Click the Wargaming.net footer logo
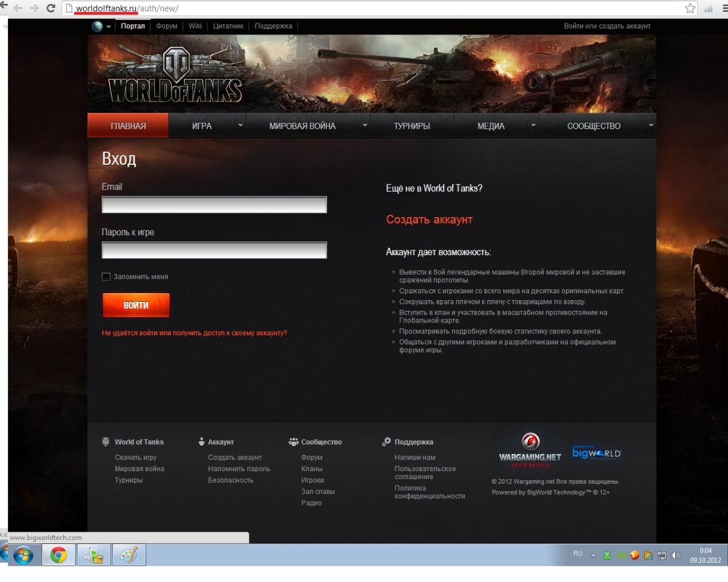Screen dimensions: 728x582 coord(530,450)
